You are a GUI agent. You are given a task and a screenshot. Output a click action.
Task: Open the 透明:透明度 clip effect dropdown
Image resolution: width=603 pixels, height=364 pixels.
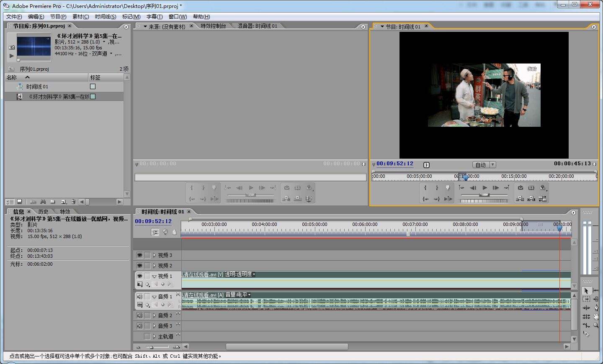point(240,274)
